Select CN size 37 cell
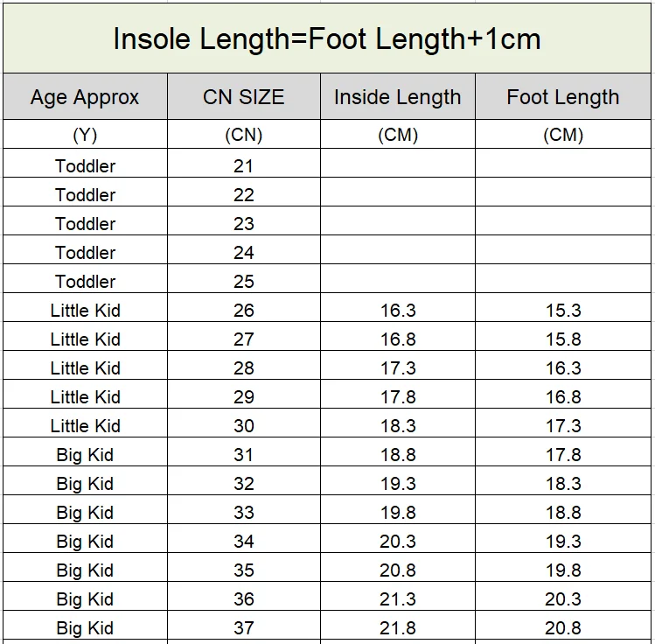 (244, 628)
